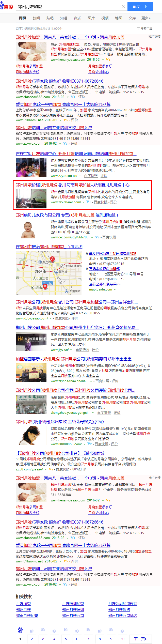Click V3 badge after first henanyuesao.com URL
The image size is (162, 644).
click(x=108, y=60)
